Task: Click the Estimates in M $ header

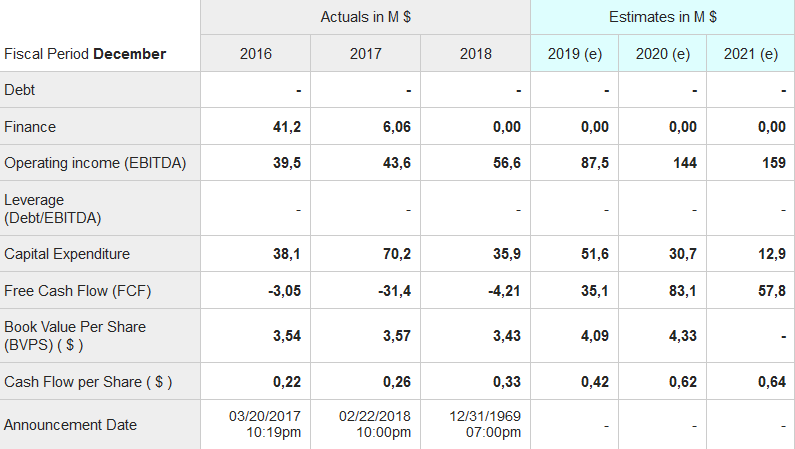Action: (x=662, y=17)
